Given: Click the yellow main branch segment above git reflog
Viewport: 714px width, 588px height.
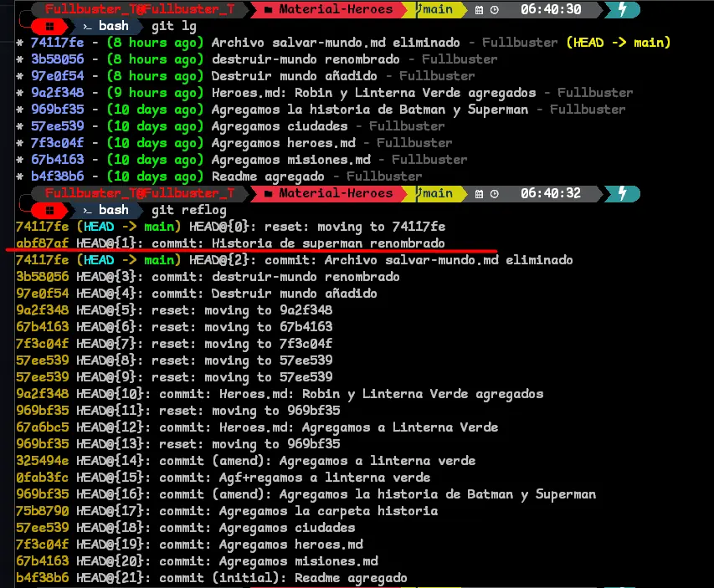Looking at the screenshot, I should coord(435,193).
